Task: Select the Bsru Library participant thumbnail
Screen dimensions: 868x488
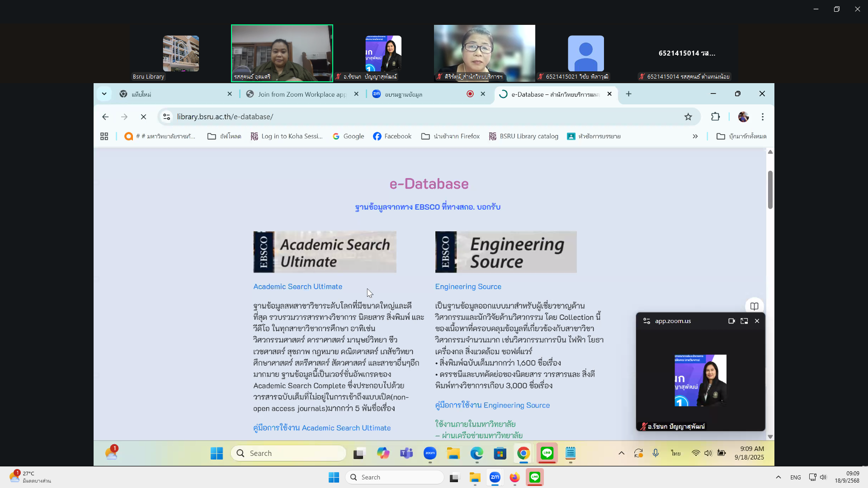Action: click(x=181, y=53)
